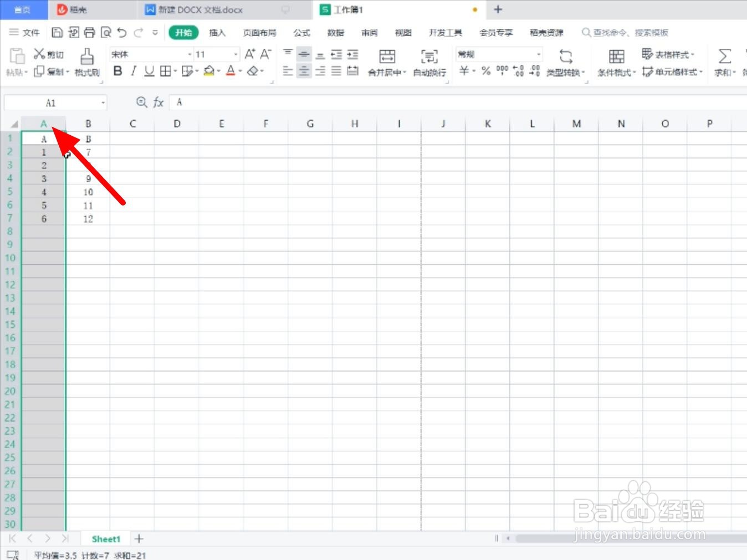Click the AutoSum (求和) sigma icon
The height and width of the screenshot is (560, 747).
pos(724,56)
